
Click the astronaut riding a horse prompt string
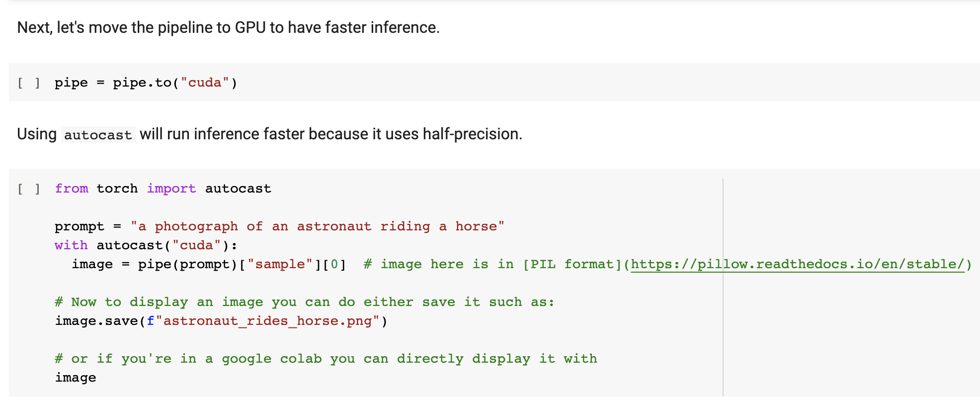(x=317, y=226)
